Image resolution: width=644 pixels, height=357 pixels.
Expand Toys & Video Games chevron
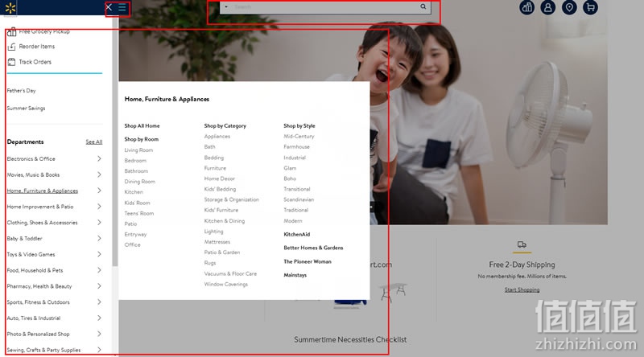(x=99, y=254)
